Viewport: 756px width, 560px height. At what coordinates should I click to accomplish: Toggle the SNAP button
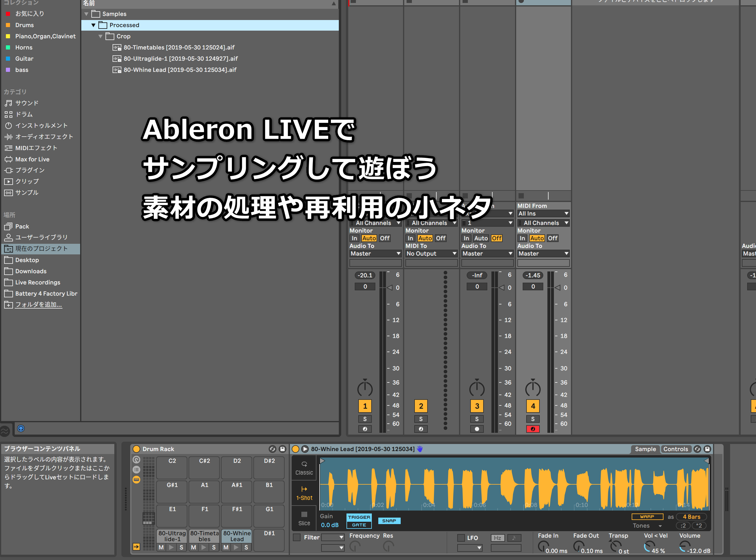click(389, 521)
